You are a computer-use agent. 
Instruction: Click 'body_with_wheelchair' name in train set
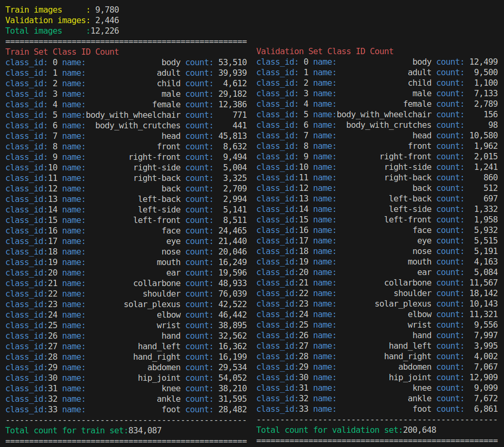click(133, 115)
